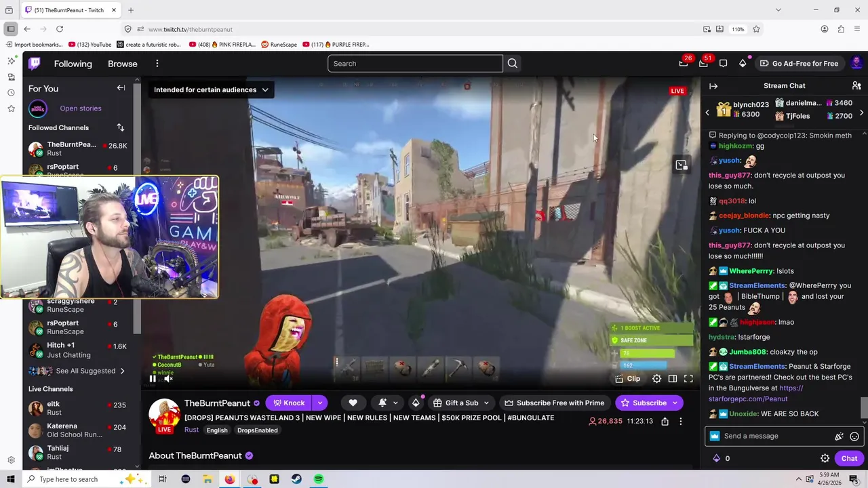Open Prime Gaming loot notifications

(684, 64)
